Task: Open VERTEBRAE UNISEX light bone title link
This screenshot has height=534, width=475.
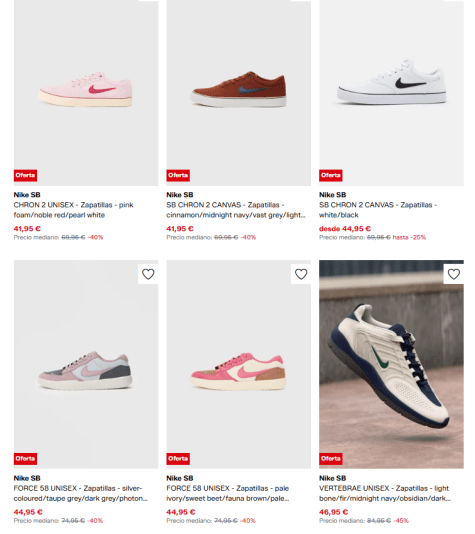Action: pyautogui.click(x=385, y=493)
